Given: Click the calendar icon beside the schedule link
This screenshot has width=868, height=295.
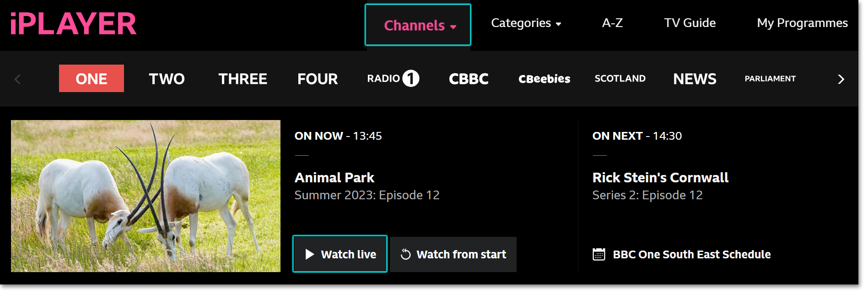Looking at the screenshot, I should 598,254.
